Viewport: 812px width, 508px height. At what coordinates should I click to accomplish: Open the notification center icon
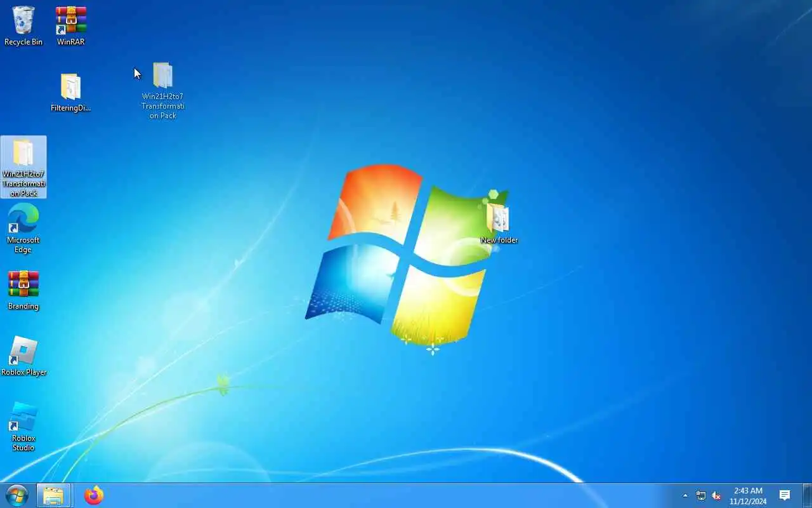[x=785, y=495]
